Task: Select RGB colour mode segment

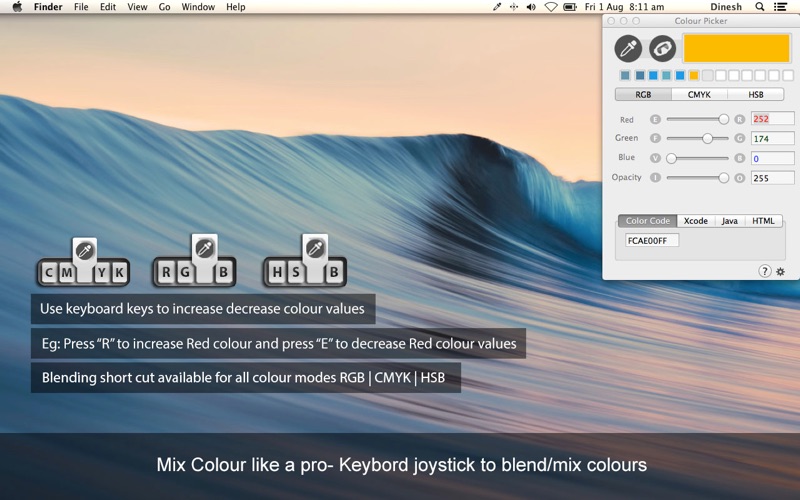Action: 643,95
